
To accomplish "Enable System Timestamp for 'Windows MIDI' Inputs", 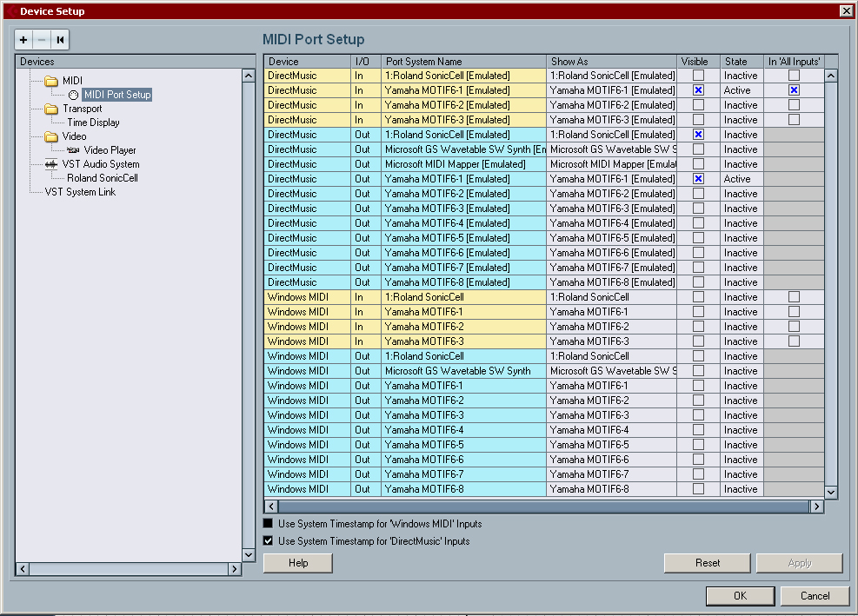I will 268,524.
